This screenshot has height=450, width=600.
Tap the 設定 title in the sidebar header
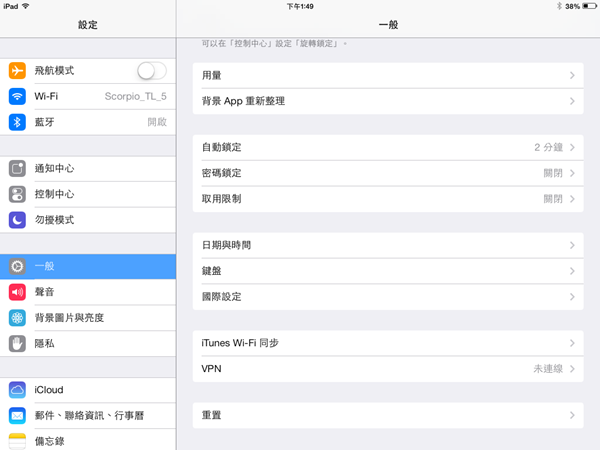pyautogui.click(x=88, y=25)
